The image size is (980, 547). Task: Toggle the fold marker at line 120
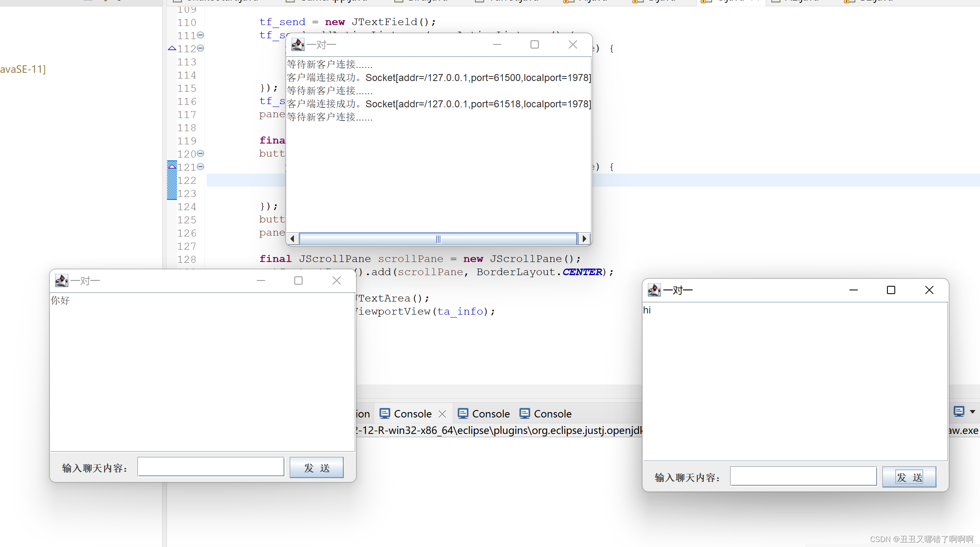click(x=200, y=153)
